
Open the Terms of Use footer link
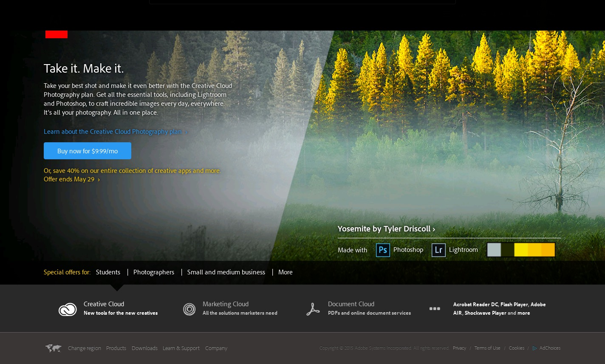point(487,348)
